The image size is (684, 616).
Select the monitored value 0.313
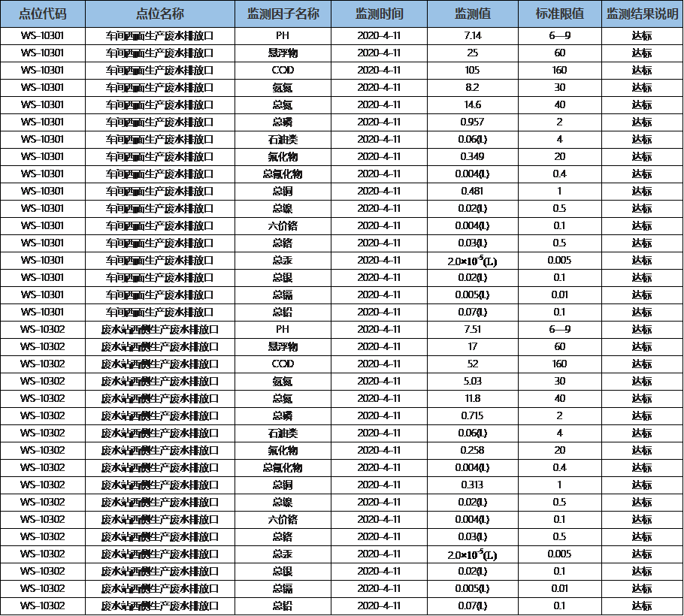coord(473,485)
